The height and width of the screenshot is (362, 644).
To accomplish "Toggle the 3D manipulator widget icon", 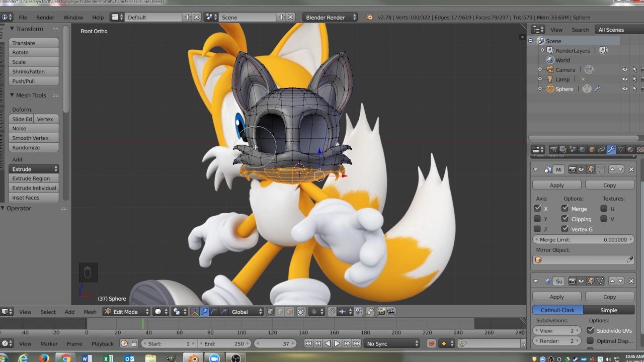I will pos(195,312).
